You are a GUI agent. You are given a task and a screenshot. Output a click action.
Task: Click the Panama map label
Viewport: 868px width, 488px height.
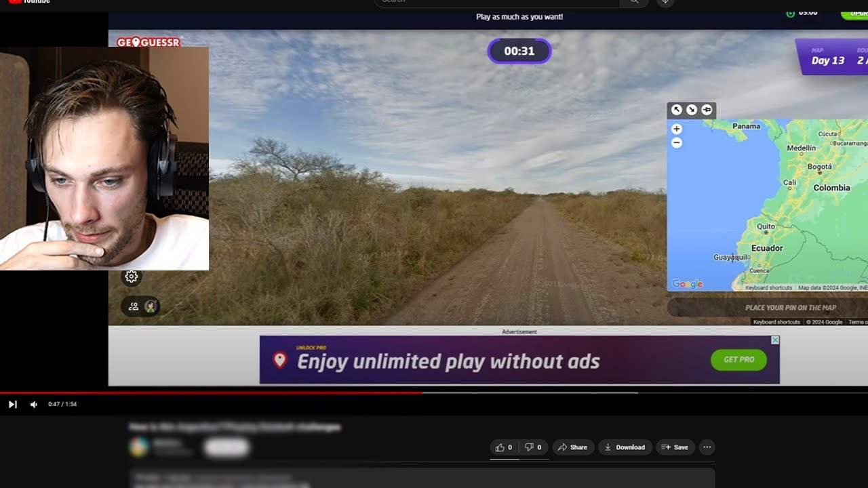[x=746, y=126]
